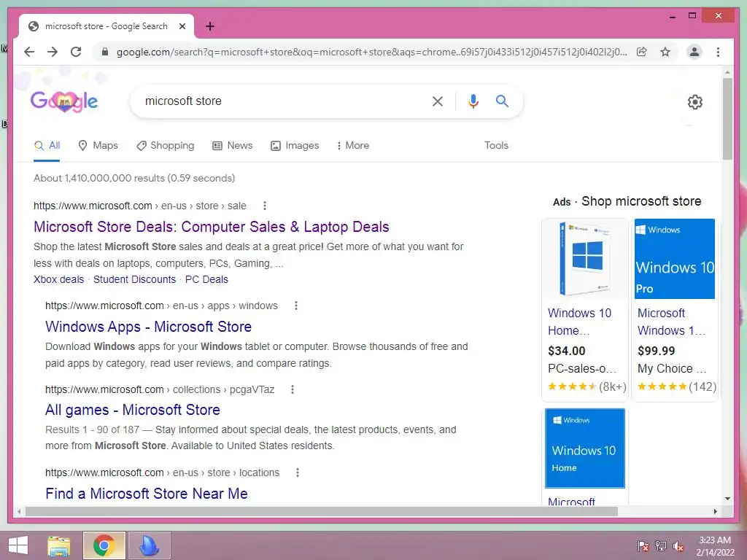Image resolution: width=747 pixels, height=560 pixels.
Task: Click the padlock site info icon
Action: (105, 52)
